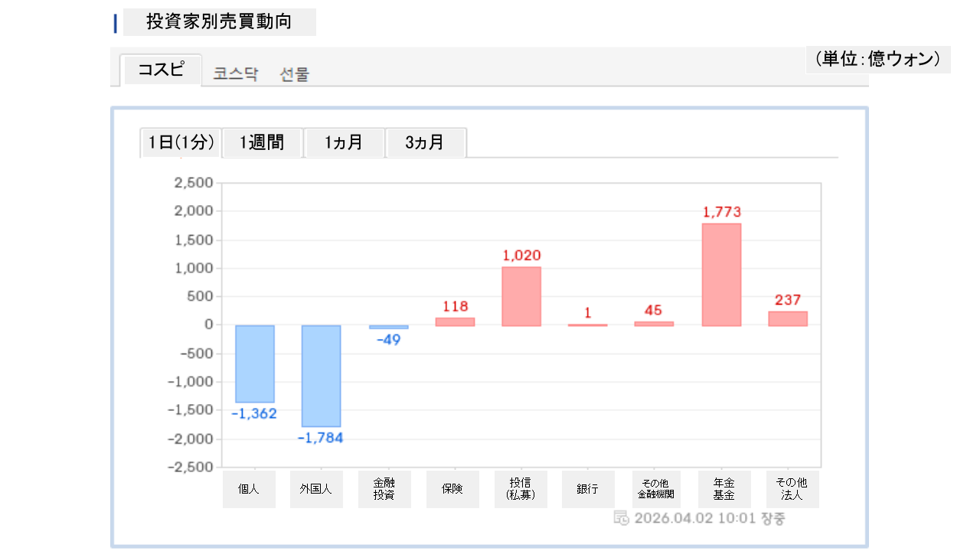The image size is (980, 551).
Task: Switch to the 1週間 period tab
Action: (262, 142)
